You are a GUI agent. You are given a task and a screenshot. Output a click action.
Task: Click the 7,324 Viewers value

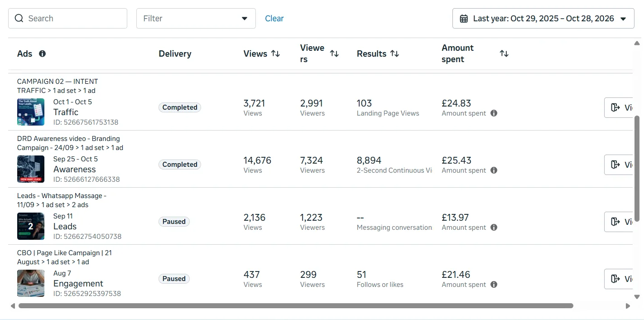312,160
